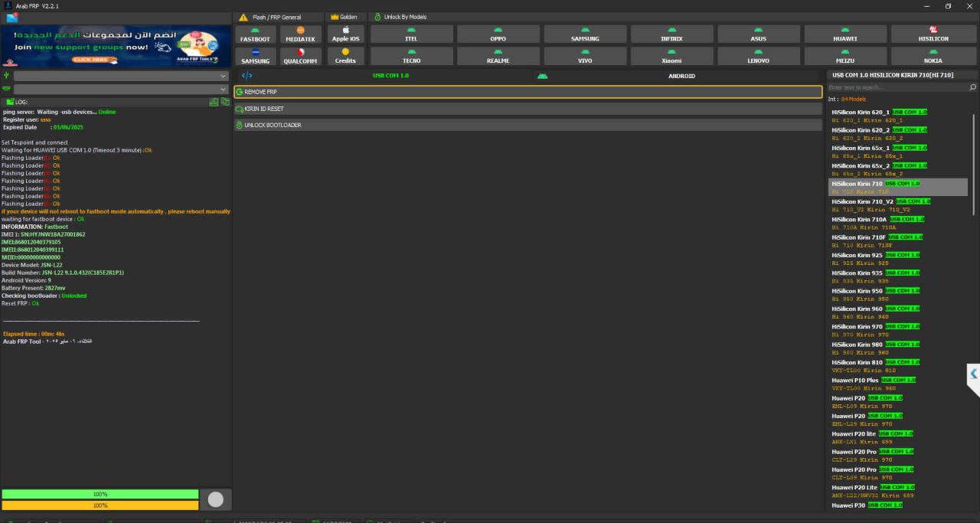Select Huawei P10 Plus model

click(x=899, y=384)
